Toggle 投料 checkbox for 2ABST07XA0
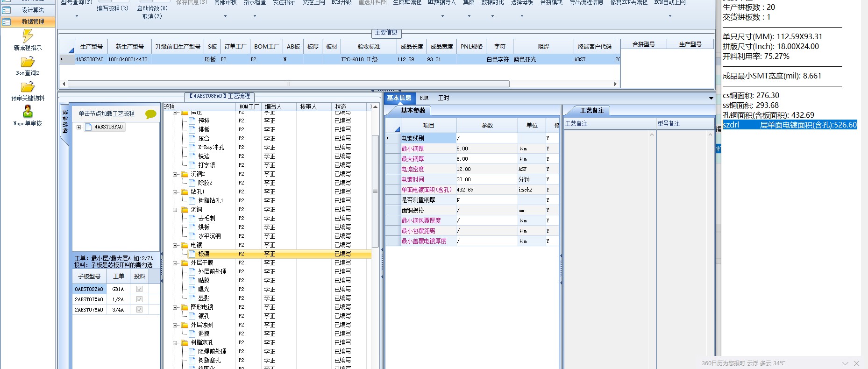The width and height of the screenshot is (868, 369). pos(139,299)
